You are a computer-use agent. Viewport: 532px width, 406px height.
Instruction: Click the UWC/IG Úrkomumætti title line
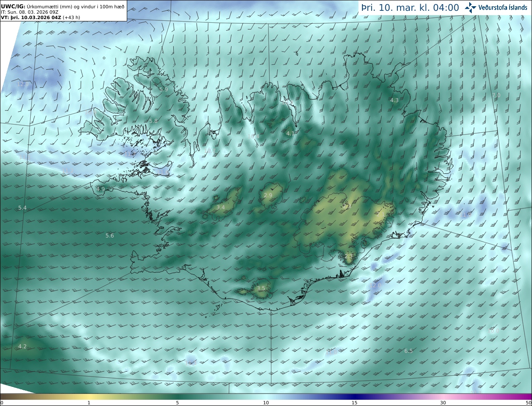click(x=62, y=7)
